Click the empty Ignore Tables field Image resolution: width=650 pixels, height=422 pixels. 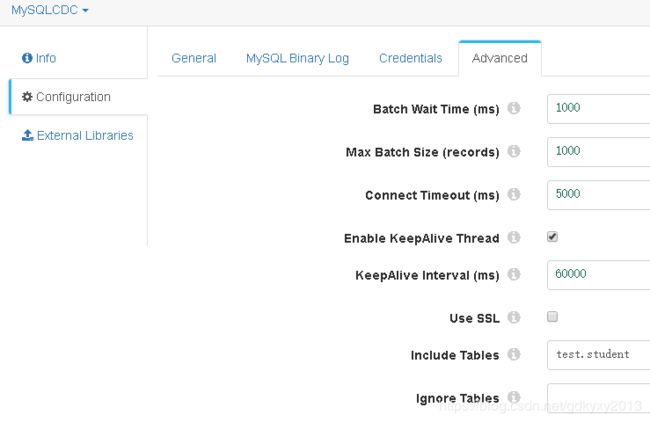click(x=599, y=398)
